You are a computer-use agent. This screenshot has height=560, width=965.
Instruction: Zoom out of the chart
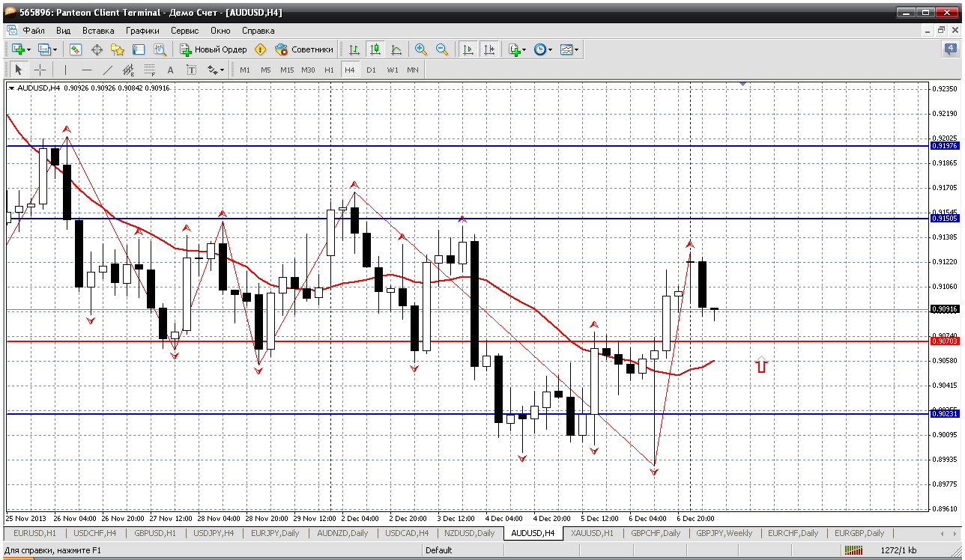click(x=442, y=49)
